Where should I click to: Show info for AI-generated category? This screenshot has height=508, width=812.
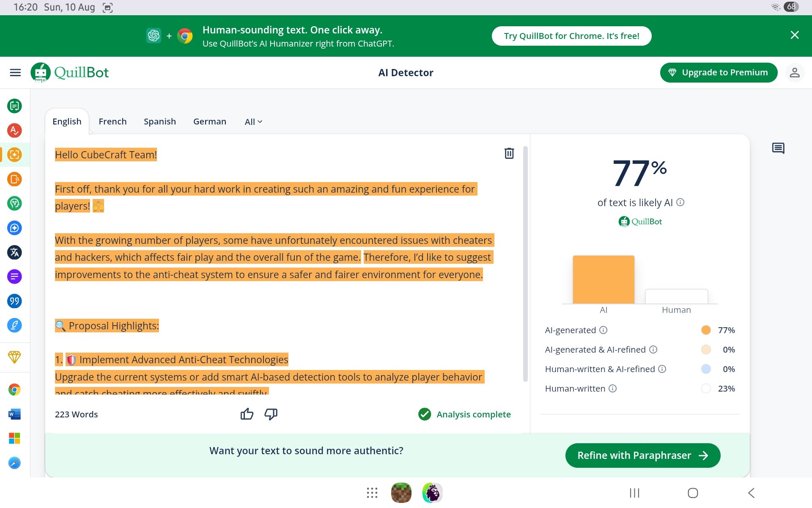604,330
